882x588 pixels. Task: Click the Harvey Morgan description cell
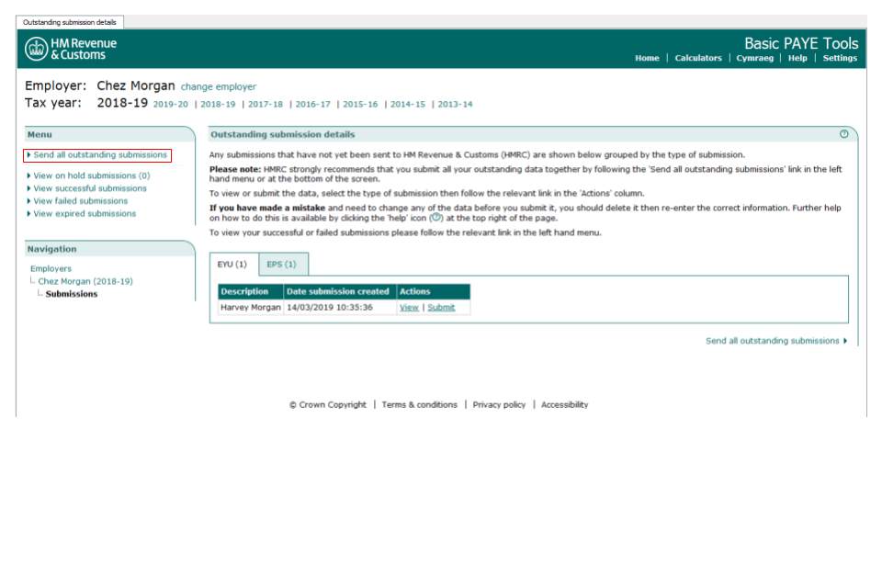point(251,307)
